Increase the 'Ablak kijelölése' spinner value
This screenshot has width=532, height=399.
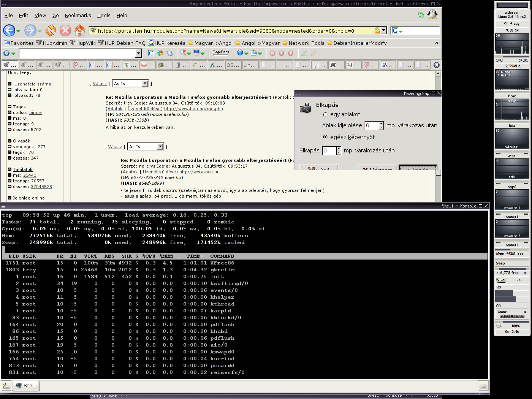(381, 123)
